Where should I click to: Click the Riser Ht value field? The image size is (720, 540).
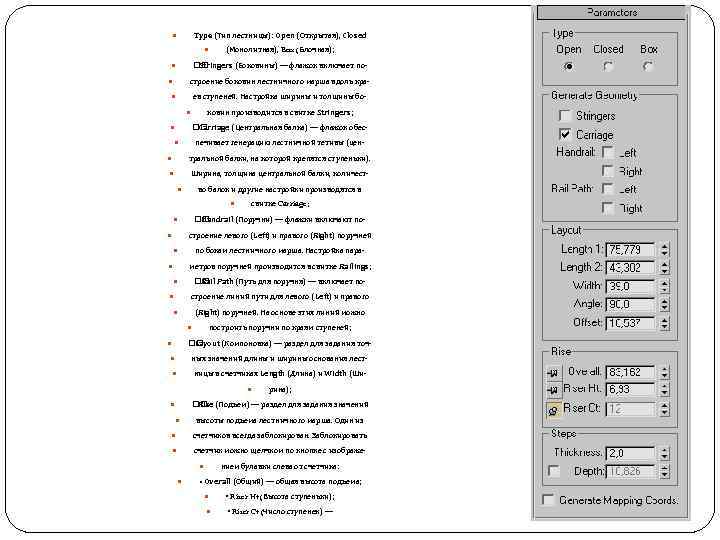pos(630,390)
